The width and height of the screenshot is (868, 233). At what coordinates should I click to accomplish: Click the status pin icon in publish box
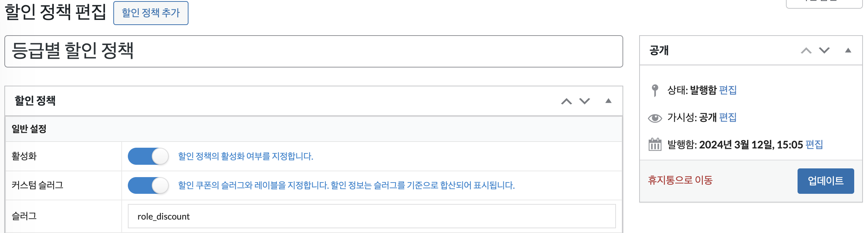pyautogui.click(x=655, y=90)
